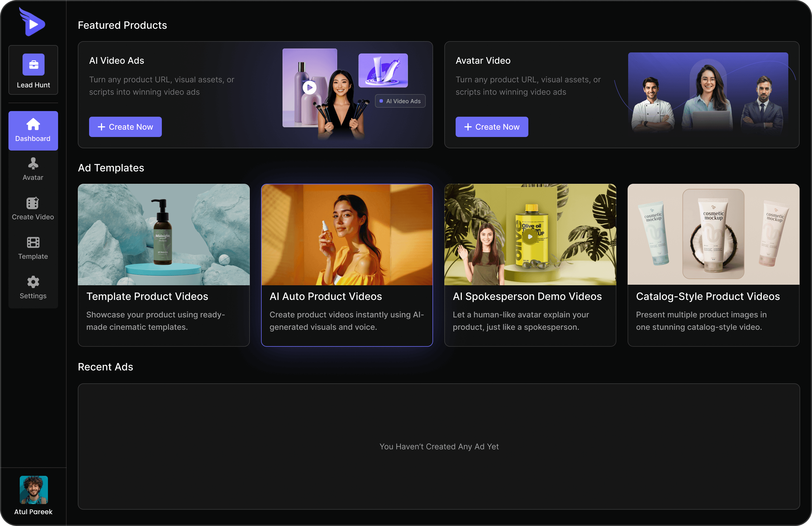Select Template Product Videos thumbnail
Screen dimensions: 812x526
click(x=164, y=235)
